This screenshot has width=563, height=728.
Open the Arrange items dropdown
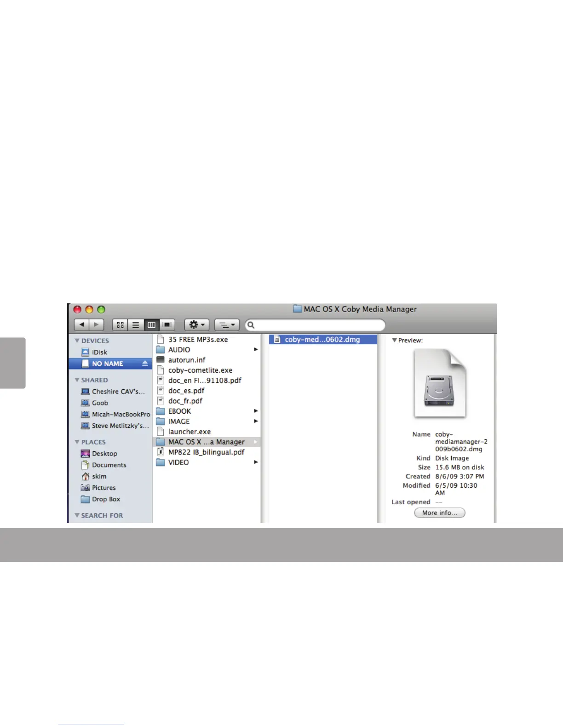pos(227,325)
